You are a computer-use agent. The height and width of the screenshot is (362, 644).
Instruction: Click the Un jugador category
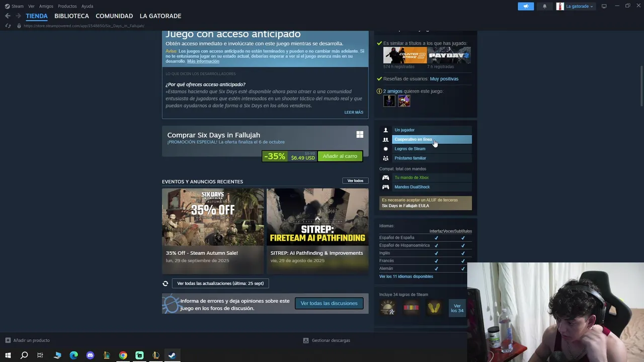432,130
